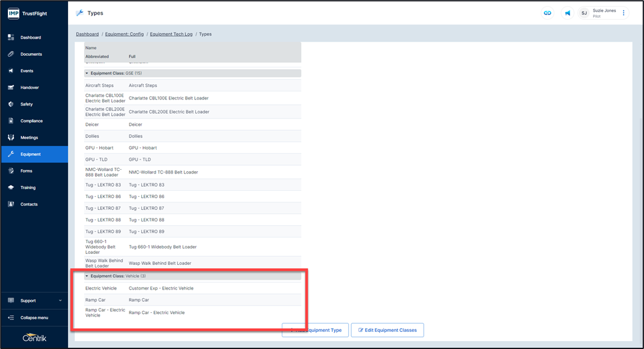This screenshot has width=644, height=349.
Task: Click the Equipment wrench icon in sidebar
Action: point(11,154)
